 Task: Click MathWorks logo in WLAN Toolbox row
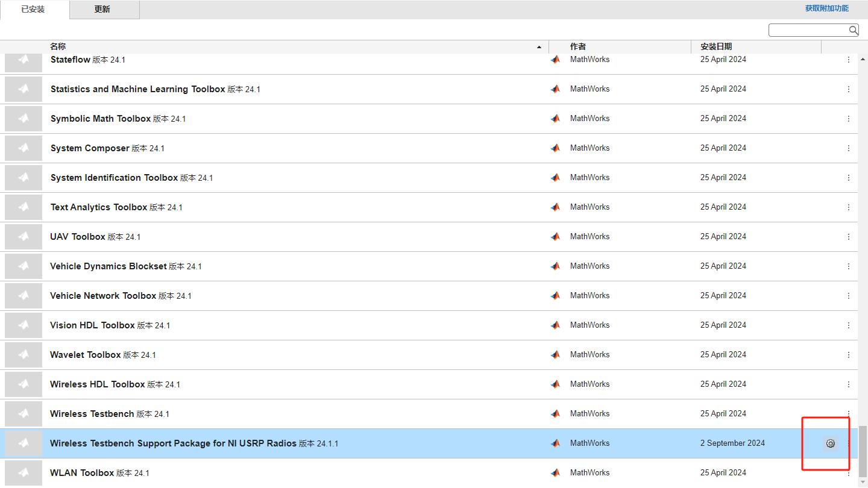pos(555,473)
